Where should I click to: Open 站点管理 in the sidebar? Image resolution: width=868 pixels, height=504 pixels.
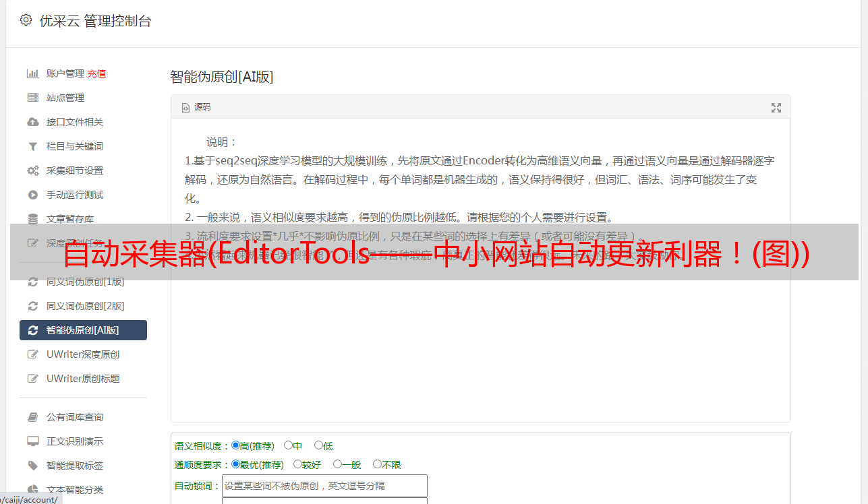pos(65,98)
